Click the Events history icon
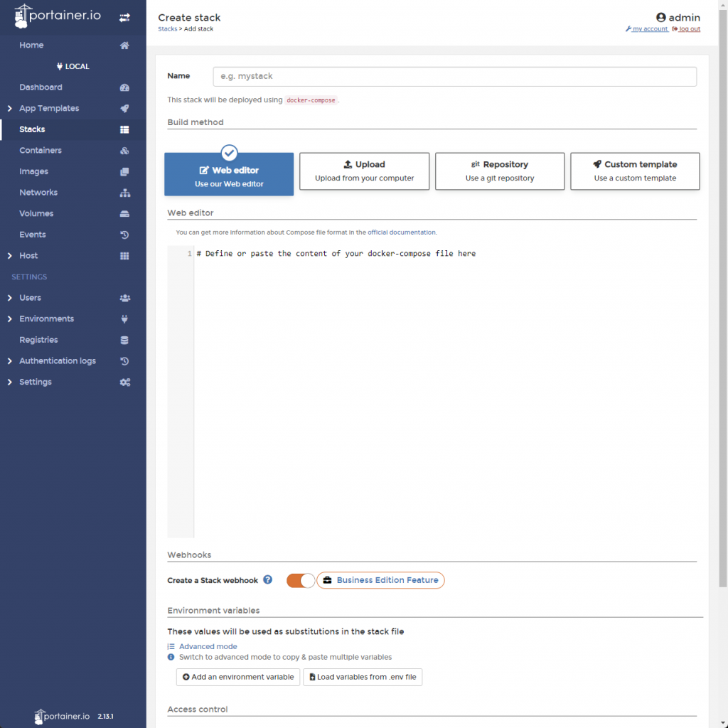Viewport: 728px width, 728px height. point(124,235)
